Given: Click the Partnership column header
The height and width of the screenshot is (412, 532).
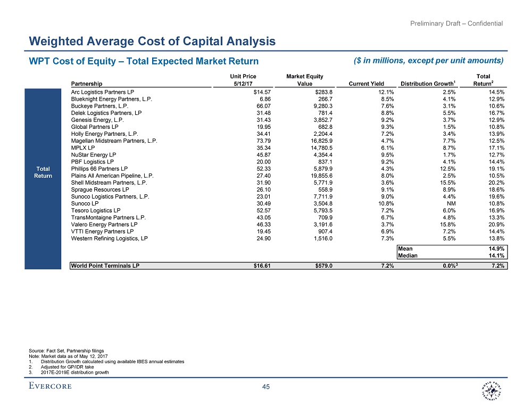Looking at the screenshot, I should (87, 83).
